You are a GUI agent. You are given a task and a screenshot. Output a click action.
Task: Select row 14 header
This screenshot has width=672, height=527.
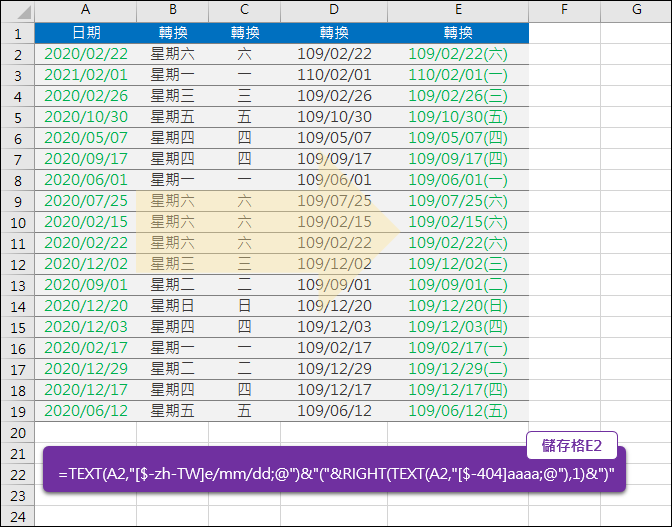tap(18, 306)
